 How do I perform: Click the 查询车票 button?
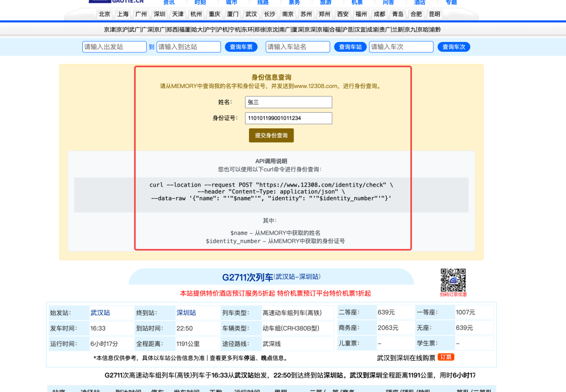pos(241,47)
